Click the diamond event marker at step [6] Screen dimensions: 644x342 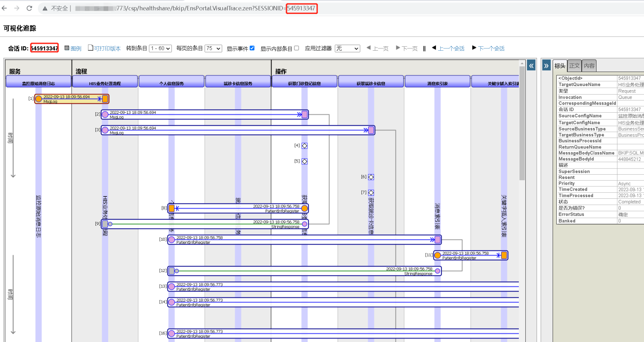pos(371,177)
